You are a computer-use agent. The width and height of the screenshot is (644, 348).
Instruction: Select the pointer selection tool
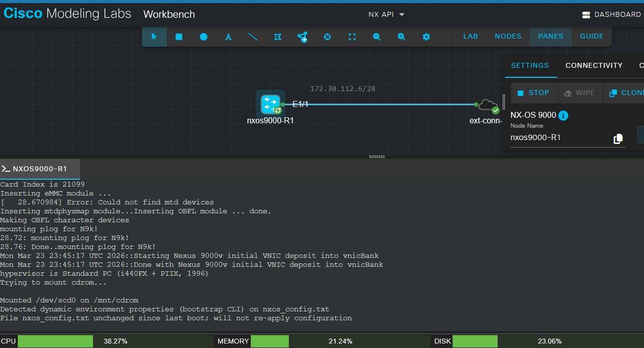coord(154,37)
